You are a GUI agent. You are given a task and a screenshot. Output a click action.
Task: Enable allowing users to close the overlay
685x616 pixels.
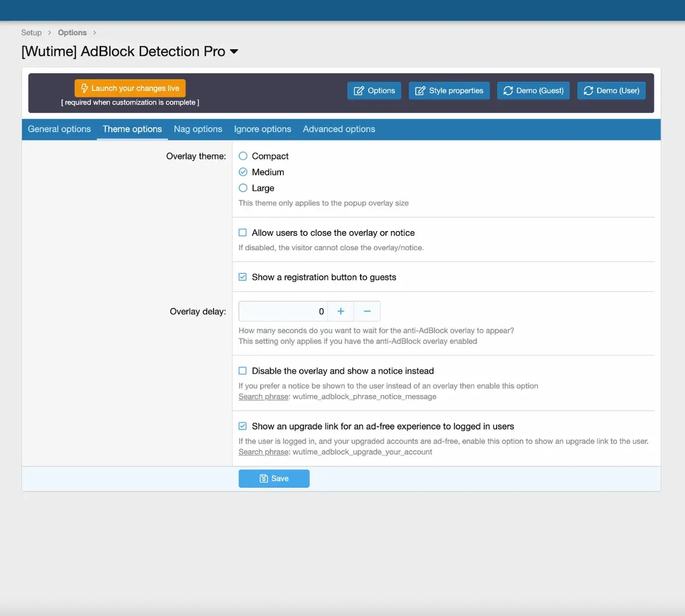(x=243, y=233)
